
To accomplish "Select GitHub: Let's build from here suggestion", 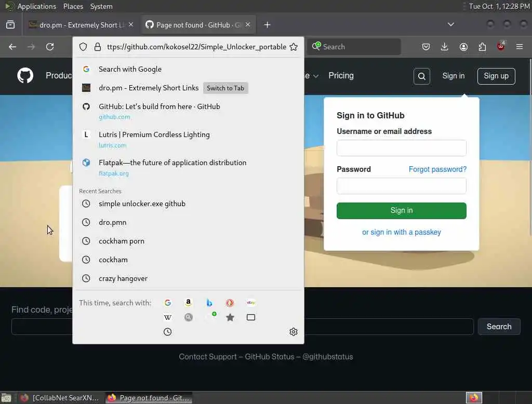I will [188, 111].
